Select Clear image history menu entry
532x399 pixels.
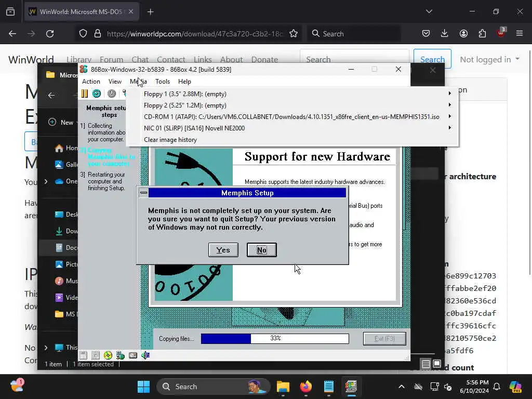[x=170, y=139]
